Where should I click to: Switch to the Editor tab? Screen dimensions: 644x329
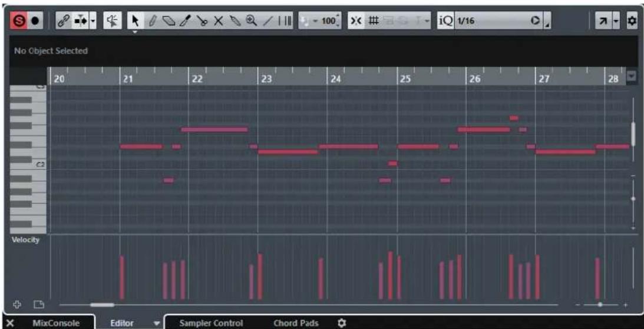click(x=122, y=323)
